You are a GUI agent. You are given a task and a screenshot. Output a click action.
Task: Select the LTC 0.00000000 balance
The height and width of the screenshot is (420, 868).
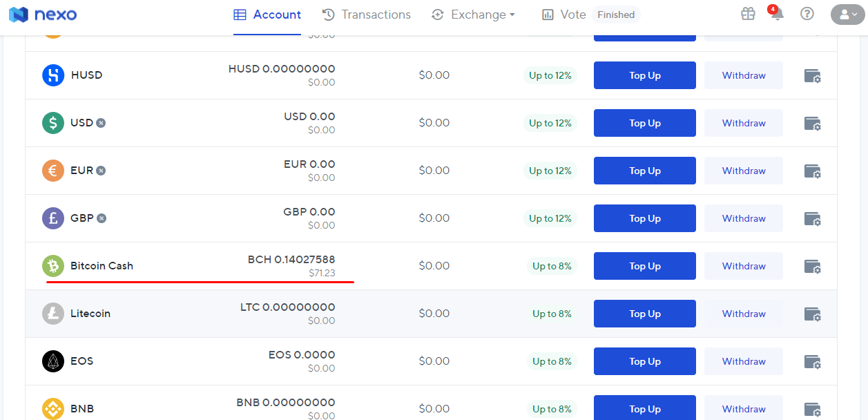(x=288, y=307)
